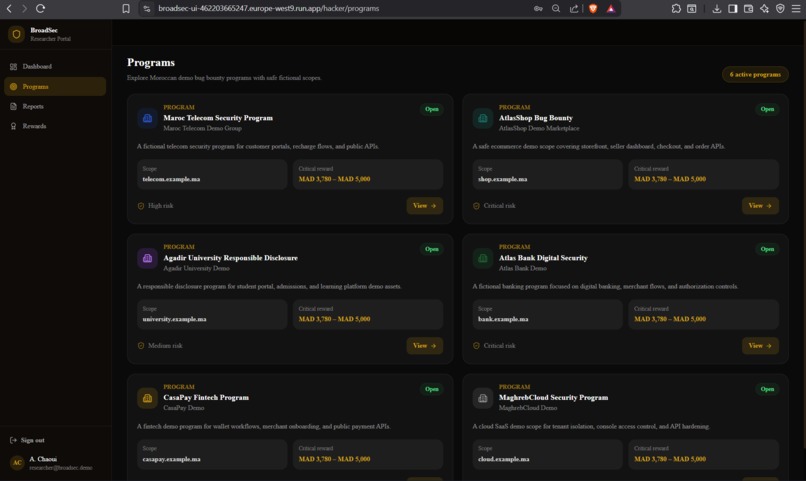Click Open status on CasaPay card
The width and height of the screenshot is (806, 481).
[432, 389]
